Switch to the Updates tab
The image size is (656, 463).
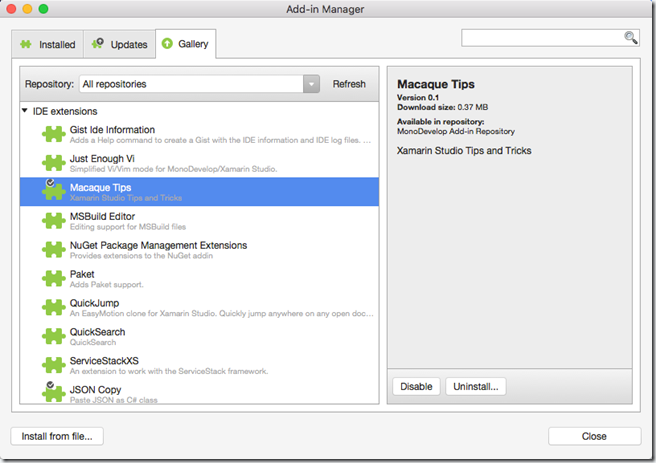(x=120, y=44)
